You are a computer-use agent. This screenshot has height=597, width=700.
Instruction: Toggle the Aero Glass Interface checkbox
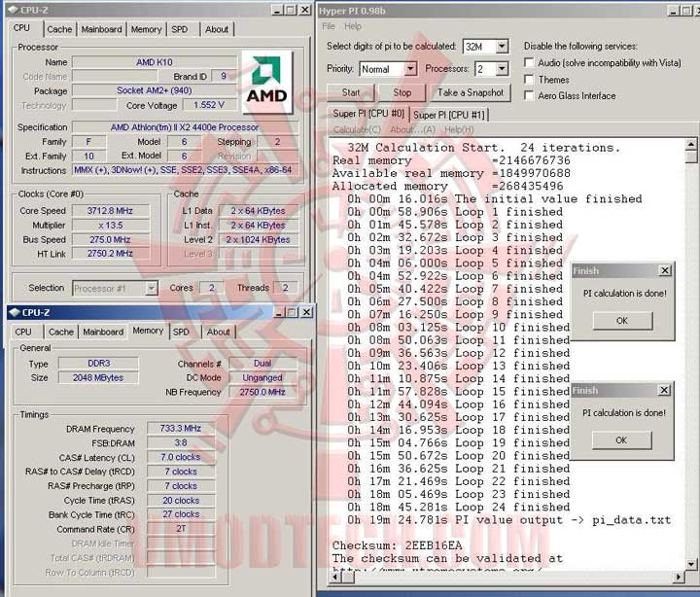point(529,95)
